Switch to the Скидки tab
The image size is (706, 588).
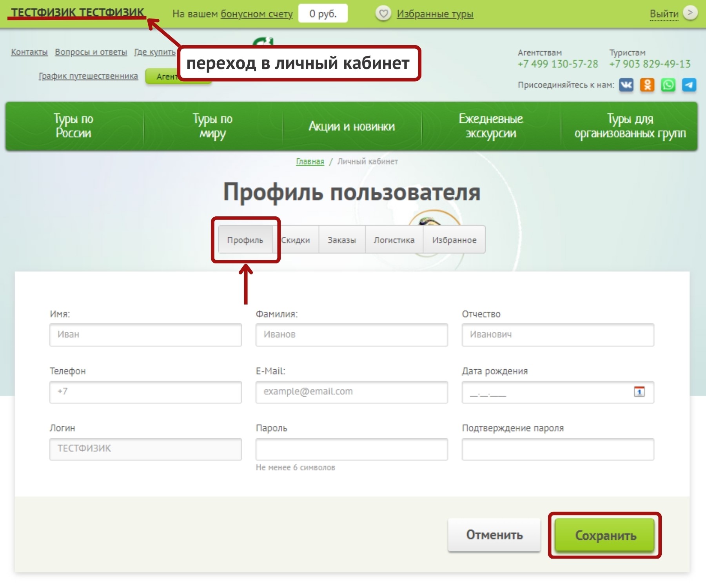(x=296, y=240)
